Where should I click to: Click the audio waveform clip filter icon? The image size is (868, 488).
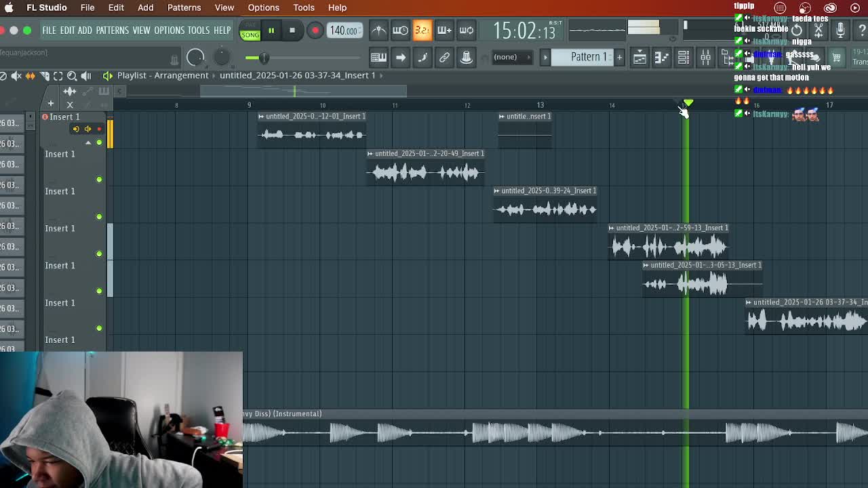tap(69, 91)
